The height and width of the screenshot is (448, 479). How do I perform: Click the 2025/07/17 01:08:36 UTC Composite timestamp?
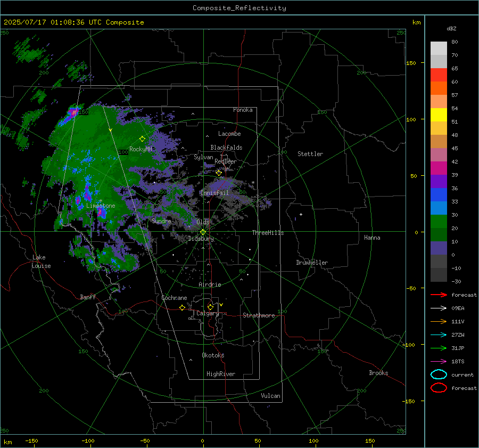(73, 22)
